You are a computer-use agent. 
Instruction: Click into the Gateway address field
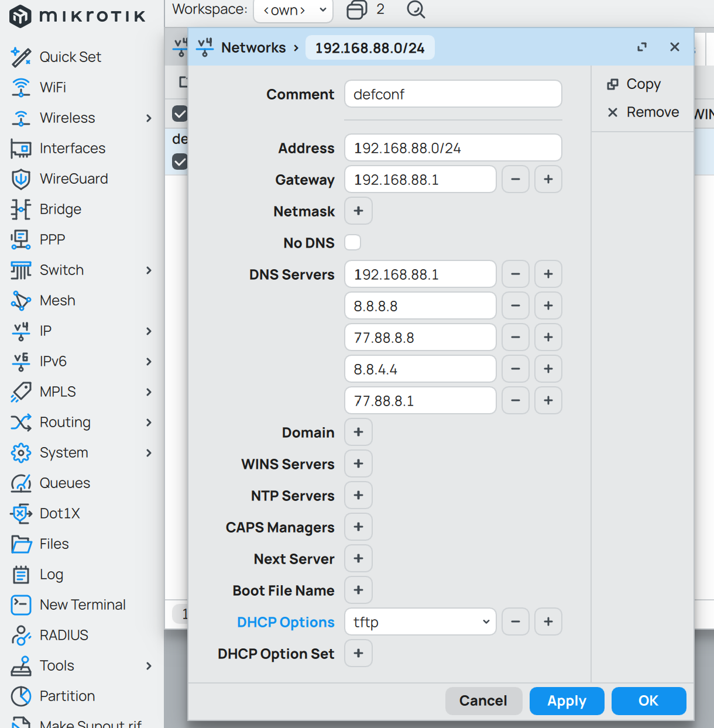420,180
